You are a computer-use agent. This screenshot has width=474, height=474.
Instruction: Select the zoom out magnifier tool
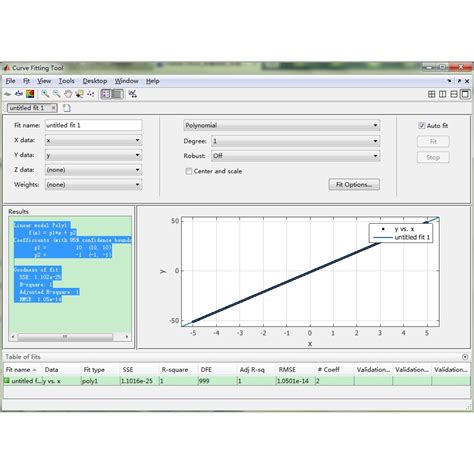pos(57,94)
